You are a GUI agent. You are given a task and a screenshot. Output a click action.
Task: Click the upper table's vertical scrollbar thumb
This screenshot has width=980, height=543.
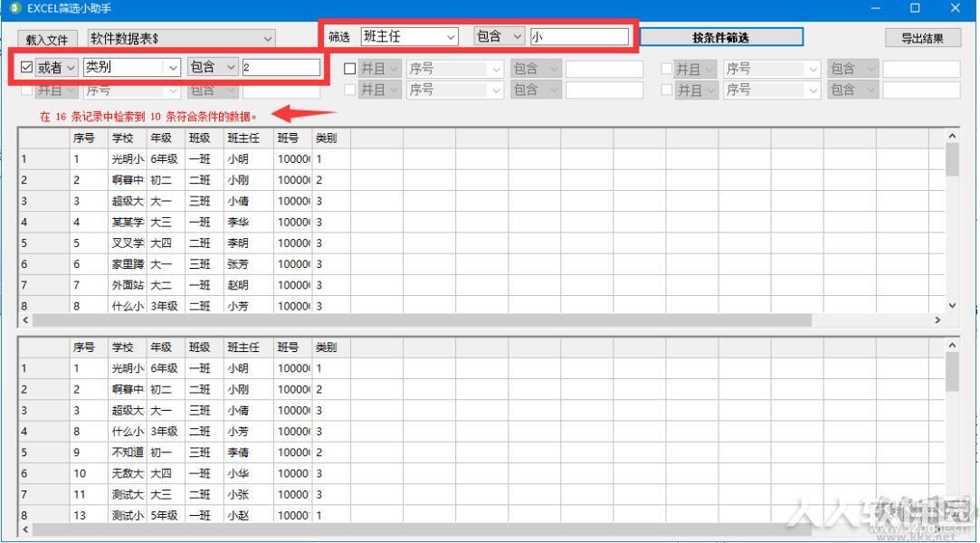952,159
